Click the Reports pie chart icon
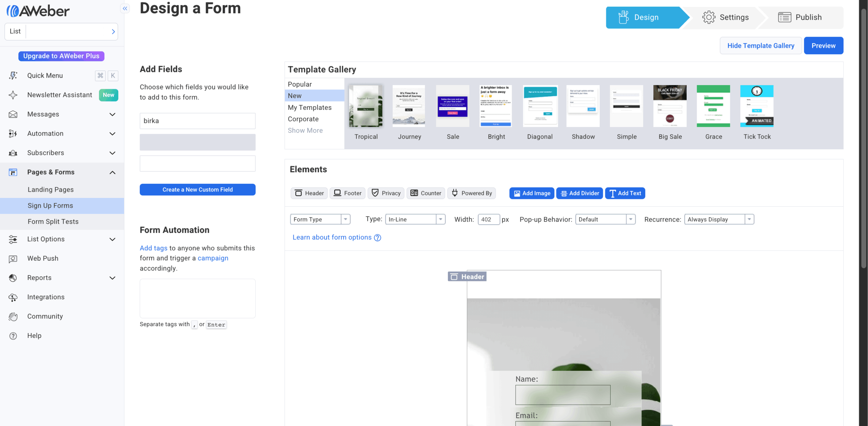 [x=13, y=278]
